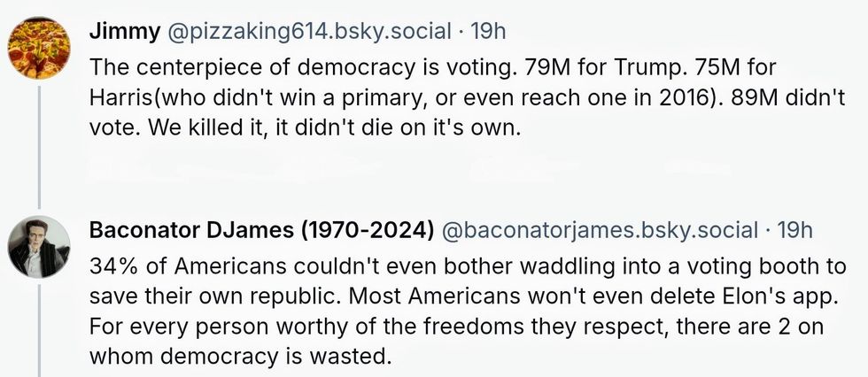This screenshot has height=377, width=868.
Task: Open the @pizzaking614.bsky.social handle link
Action: (x=306, y=32)
